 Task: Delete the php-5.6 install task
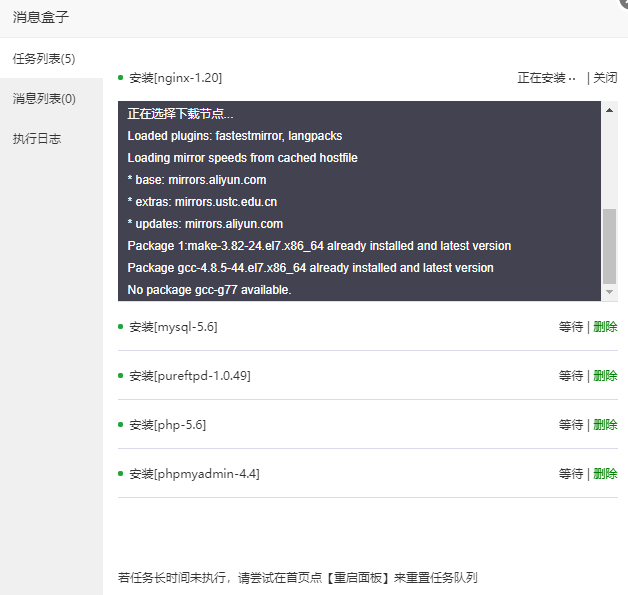(x=605, y=424)
